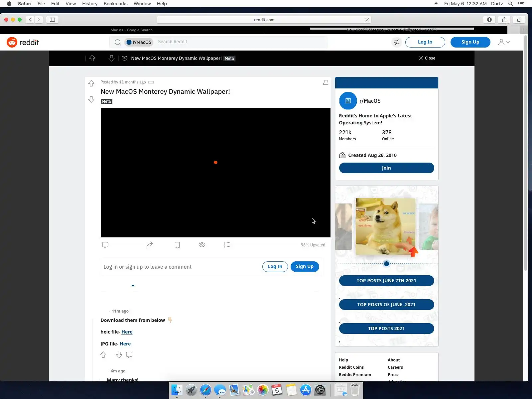Upvote the post beside the Posted by line
532x399 pixels.
[x=91, y=83]
